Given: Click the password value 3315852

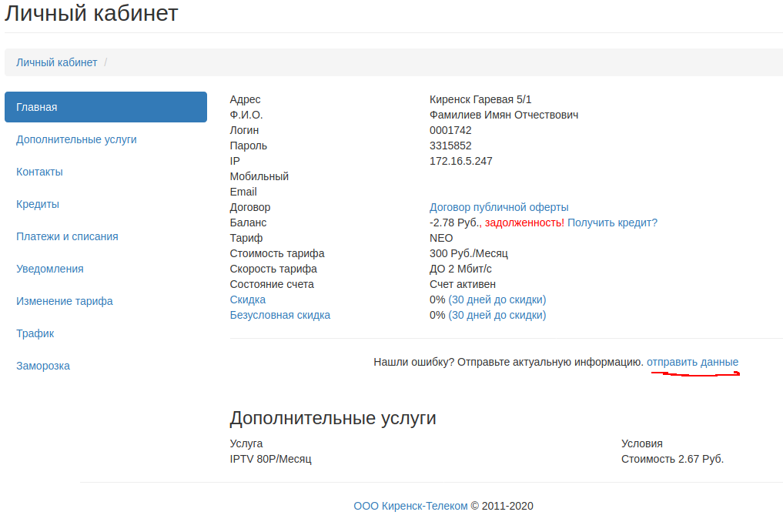Looking at the screenshot, I should click(450, 146).
